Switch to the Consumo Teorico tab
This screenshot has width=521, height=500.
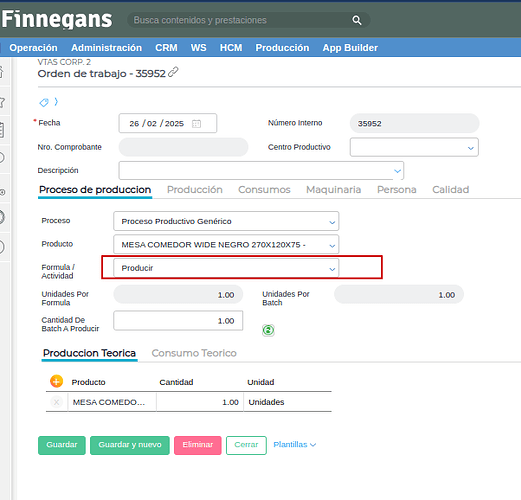tap(194, 353)
